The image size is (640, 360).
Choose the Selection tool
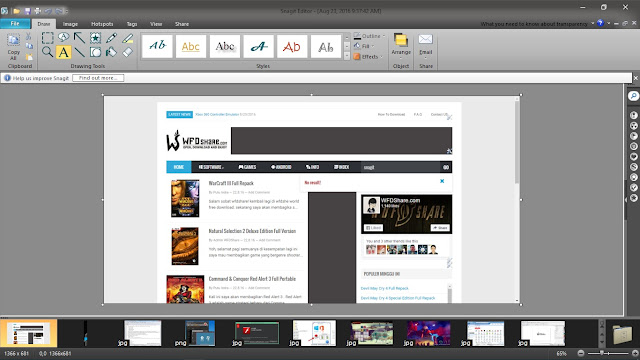(x=47, y=38)
